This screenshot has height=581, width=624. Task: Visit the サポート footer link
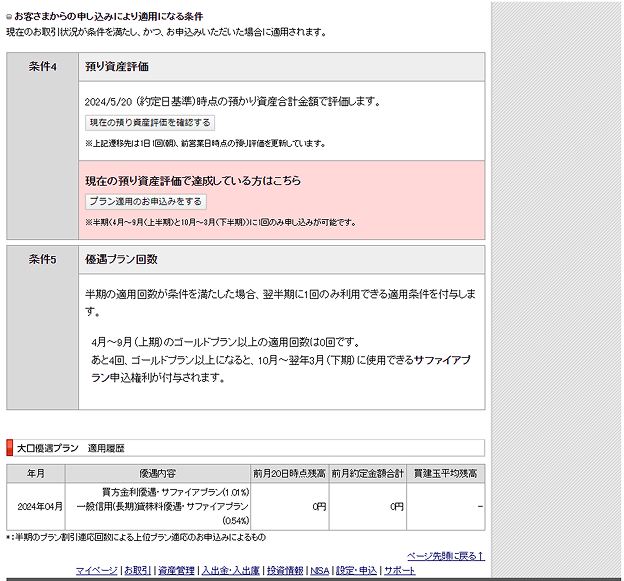[399, 570]
